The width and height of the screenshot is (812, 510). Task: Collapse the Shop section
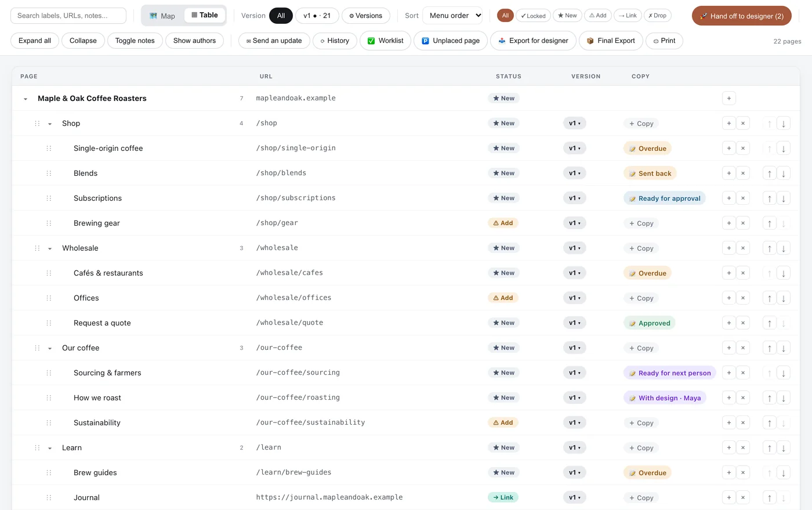50,124
